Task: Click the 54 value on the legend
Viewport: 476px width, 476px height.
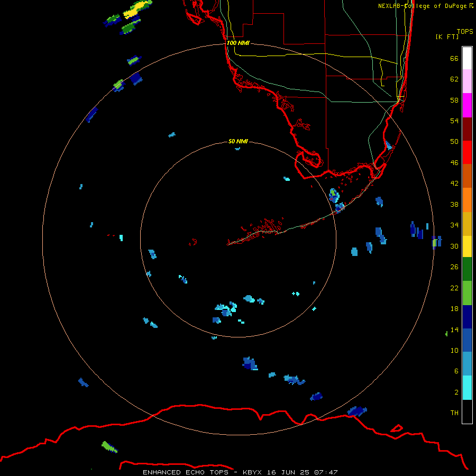Action: (x=454, y=121)
